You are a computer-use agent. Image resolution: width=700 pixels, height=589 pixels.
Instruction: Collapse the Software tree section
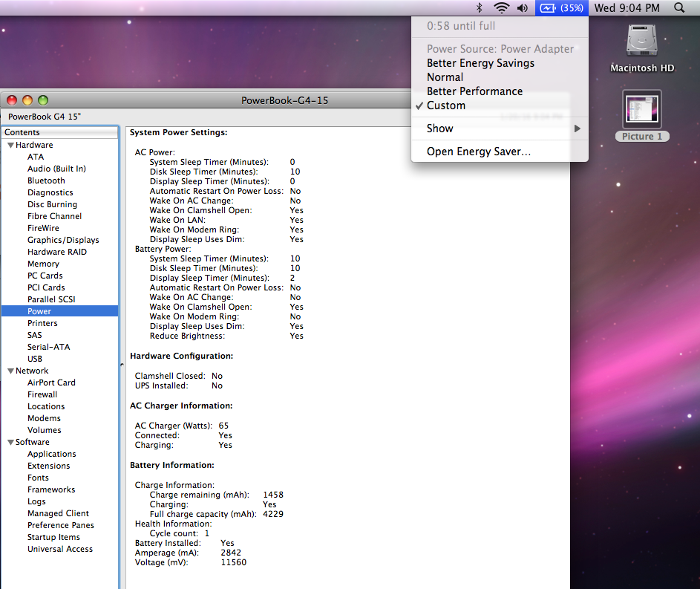(x=10, y=442)
